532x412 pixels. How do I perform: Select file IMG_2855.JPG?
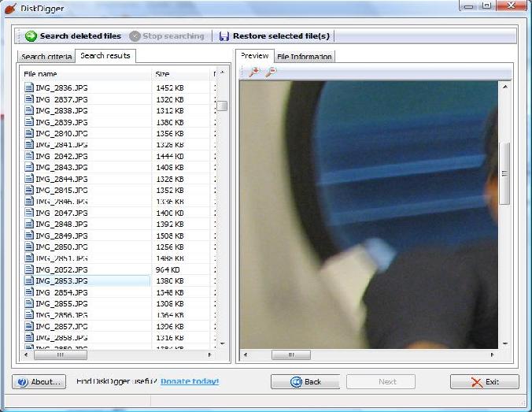point(61,303)
